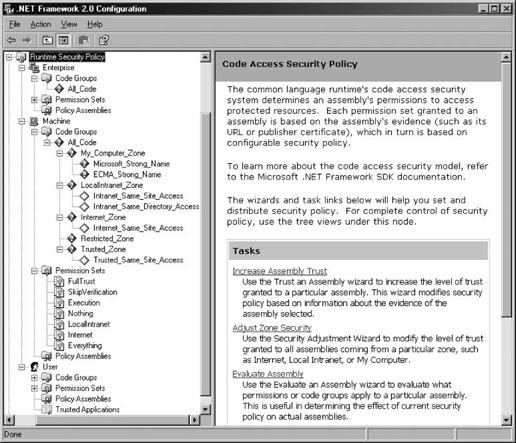Open the Increase Assembly Trust link

tap(280, 271)
